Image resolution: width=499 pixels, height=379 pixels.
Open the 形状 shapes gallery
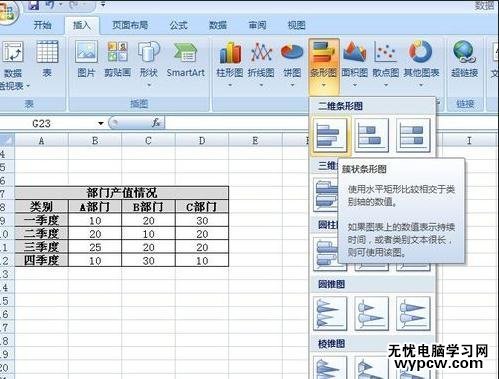[149, 63]
